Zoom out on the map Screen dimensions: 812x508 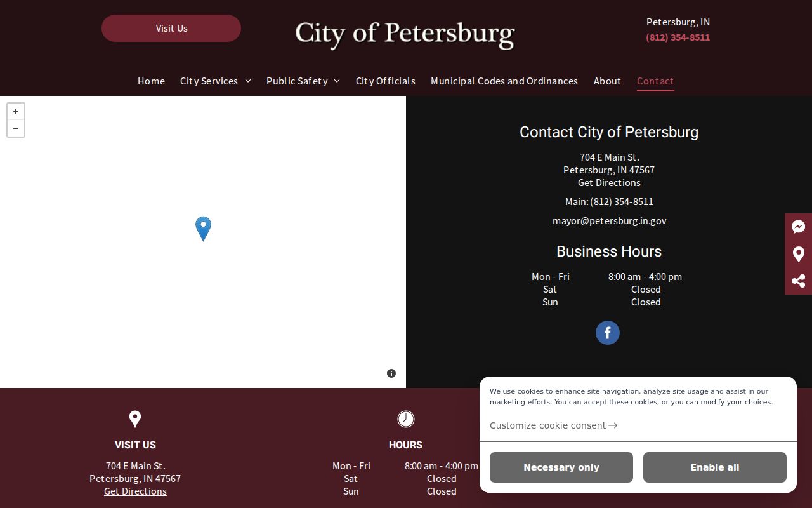16,128
